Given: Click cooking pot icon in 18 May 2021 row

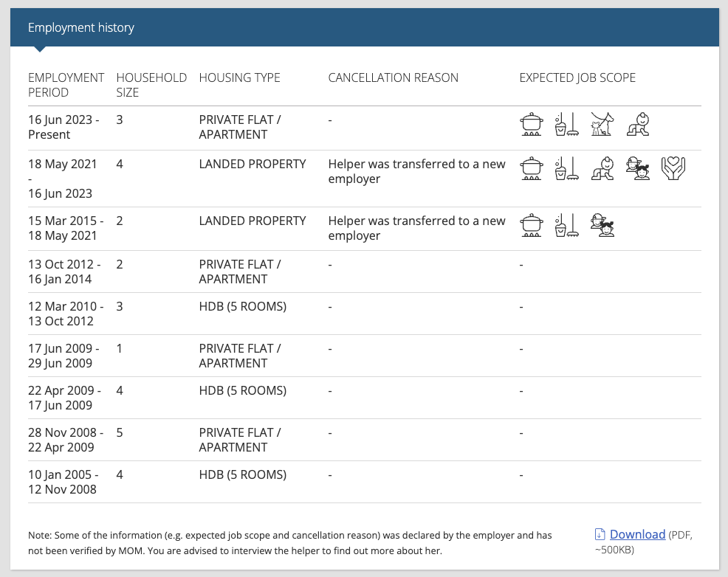Looking at the screenshot, I should tap(531, 168).
